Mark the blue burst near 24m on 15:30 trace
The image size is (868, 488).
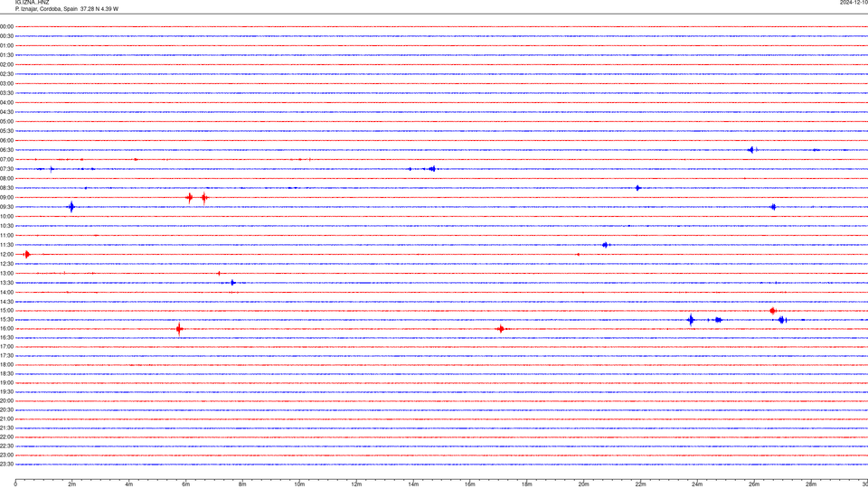tap(690, 320)
